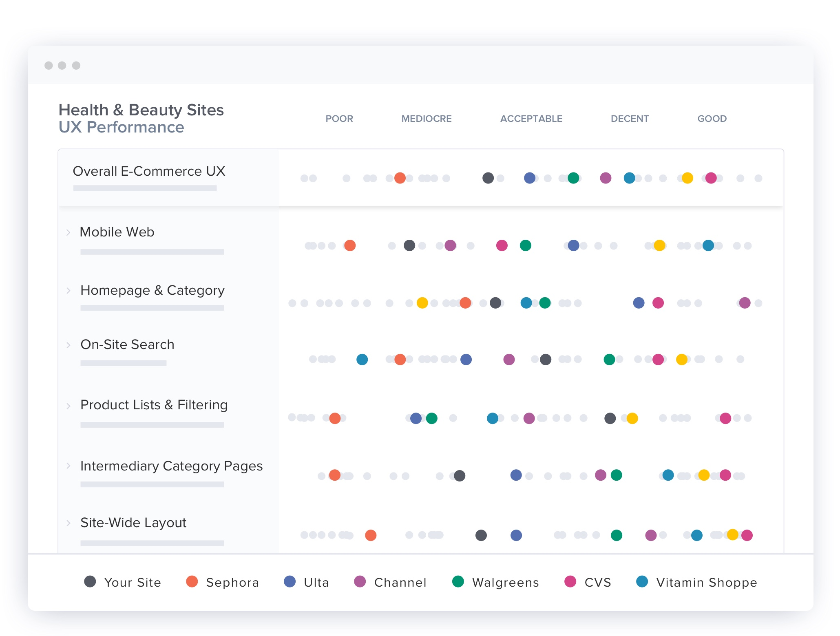Expand the Site-Wide Layout chevron
The height and width of the screenshot is (636, 840).
[x=69, y=523]
